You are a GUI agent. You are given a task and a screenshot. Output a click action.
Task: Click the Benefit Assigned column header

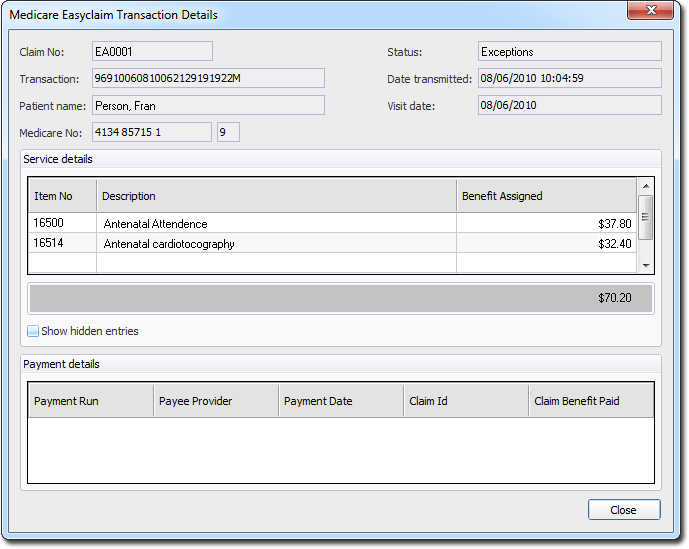(545, 196)
